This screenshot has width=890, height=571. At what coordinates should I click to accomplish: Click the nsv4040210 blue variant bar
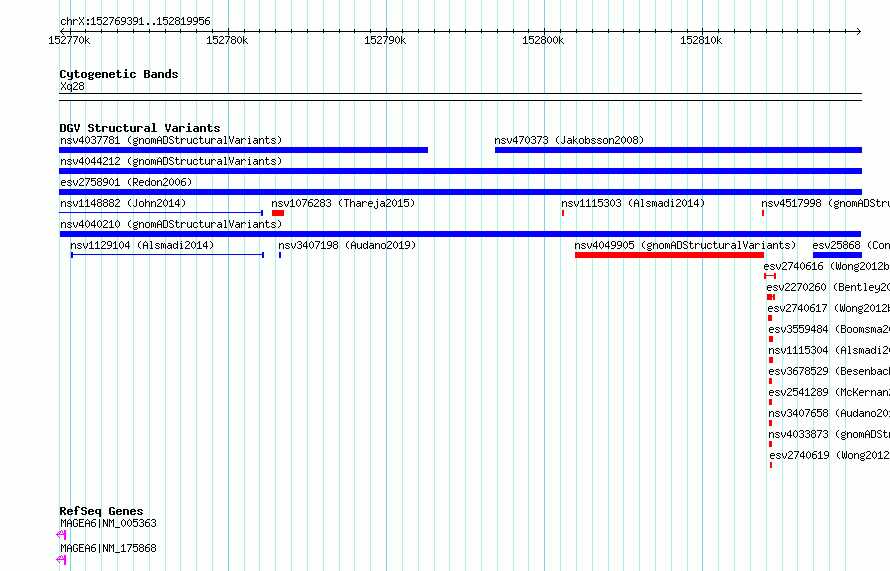click(460, 234)
